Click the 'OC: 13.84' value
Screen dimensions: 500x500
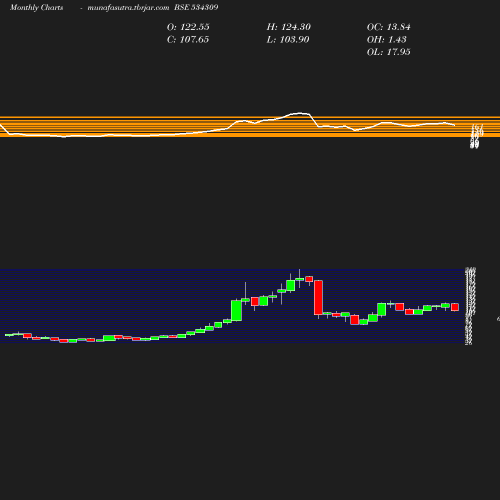tap(389, 27)
